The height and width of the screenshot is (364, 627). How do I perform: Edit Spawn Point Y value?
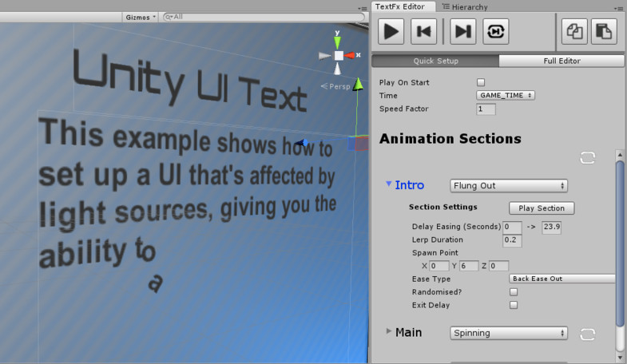[469, 266]
